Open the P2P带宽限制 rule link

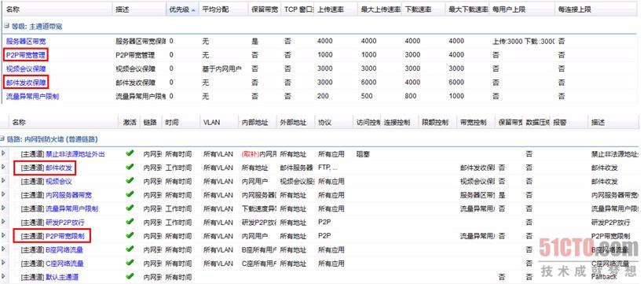[x=65, y=236]
